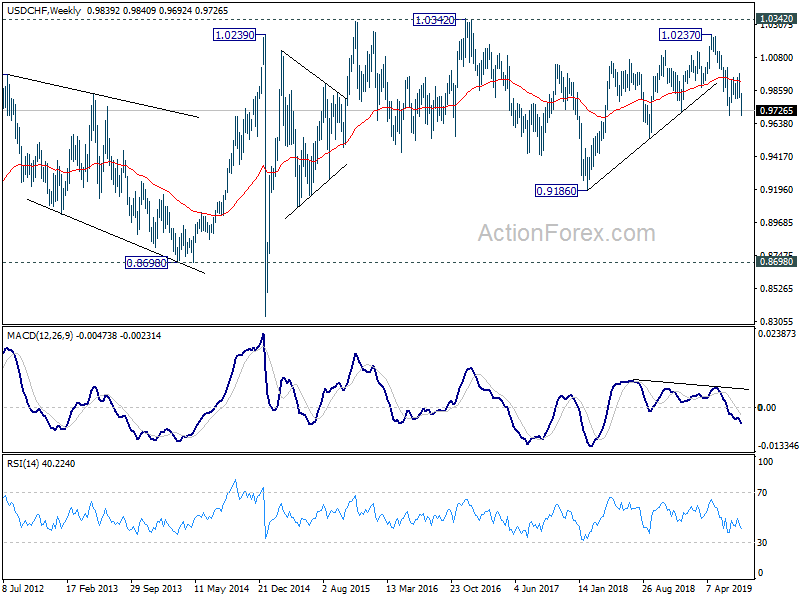Click the current price tag 0.97265
800x600 pixels.
777,111
